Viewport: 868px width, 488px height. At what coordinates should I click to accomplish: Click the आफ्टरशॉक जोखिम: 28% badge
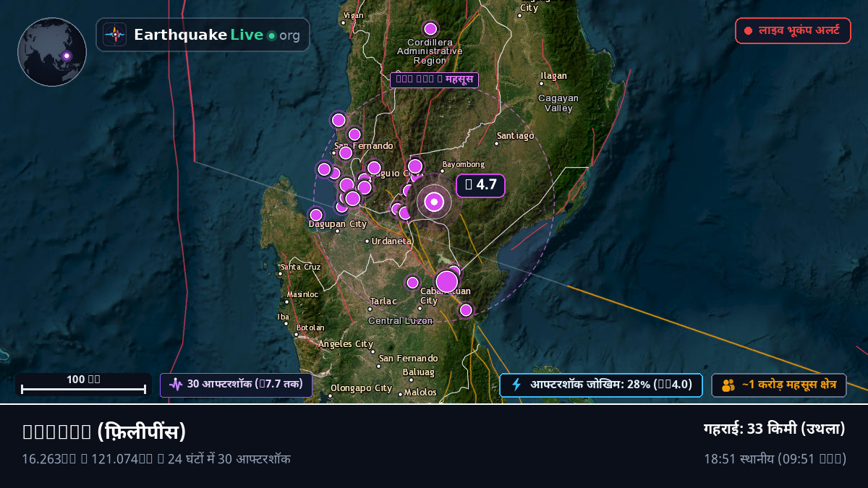pos(600,385)
